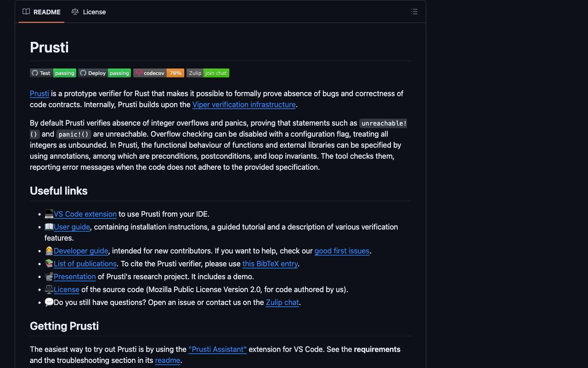588x368 pixels.
Task: Click the books emoji before List of publications
Action: coord(49,264)
